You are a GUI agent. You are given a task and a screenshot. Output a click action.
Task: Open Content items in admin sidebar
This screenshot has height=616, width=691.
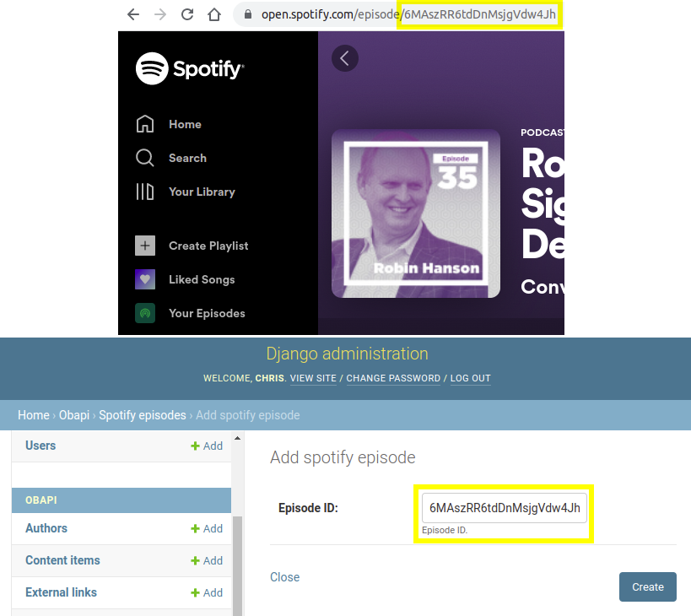pos(62,560)
